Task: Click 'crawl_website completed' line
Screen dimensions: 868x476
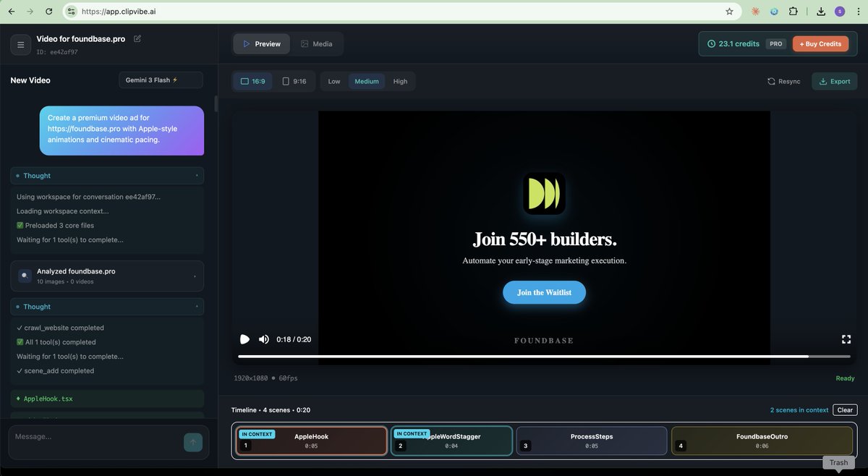Action: click(60, 328)
